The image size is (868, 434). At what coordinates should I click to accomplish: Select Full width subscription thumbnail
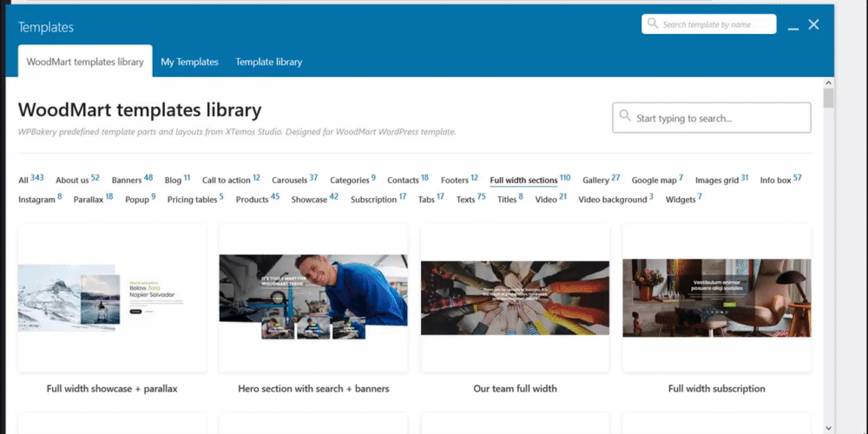pyautogui.click(x=716, y=298)
